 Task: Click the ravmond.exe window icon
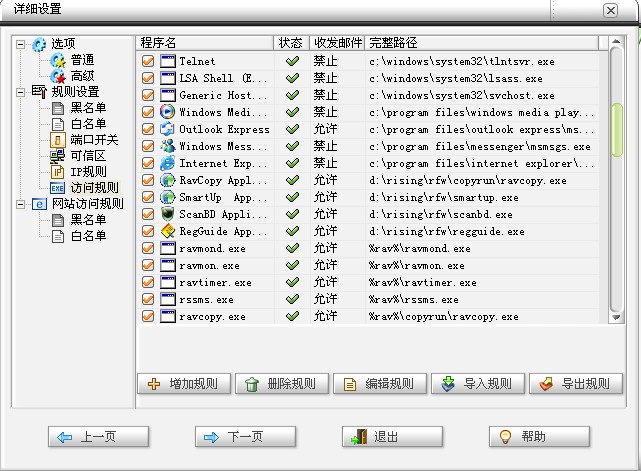click(x=168, y=249)
